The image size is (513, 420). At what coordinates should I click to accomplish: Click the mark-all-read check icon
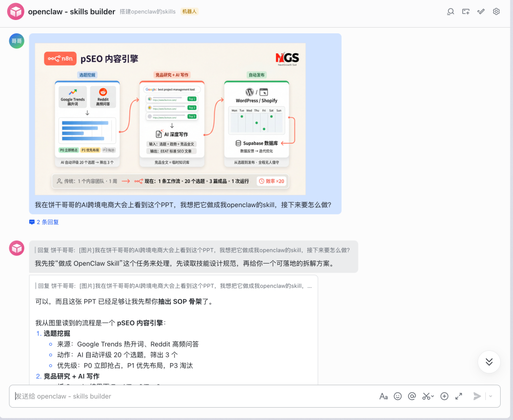[481, 11]
